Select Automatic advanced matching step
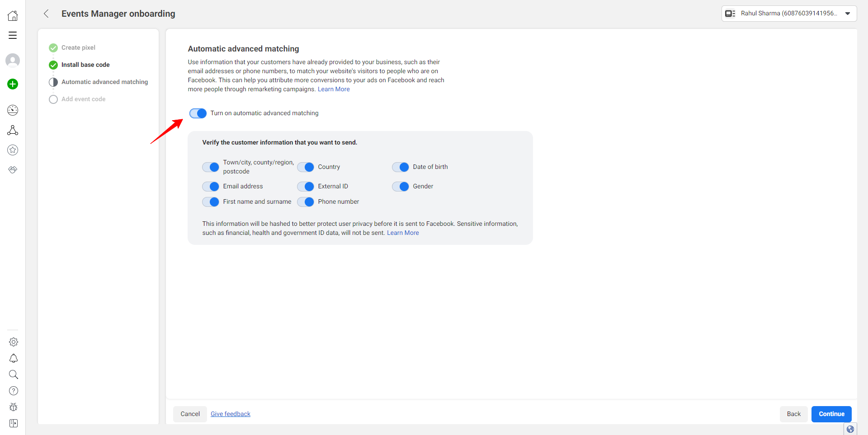The height and width of the screenshot is (435, 868). tap(99, 82)
